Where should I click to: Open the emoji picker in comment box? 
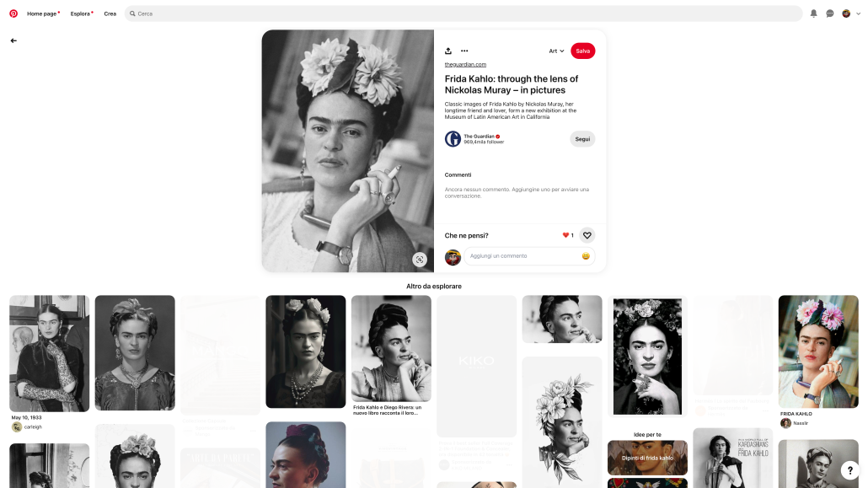point(586,256)
